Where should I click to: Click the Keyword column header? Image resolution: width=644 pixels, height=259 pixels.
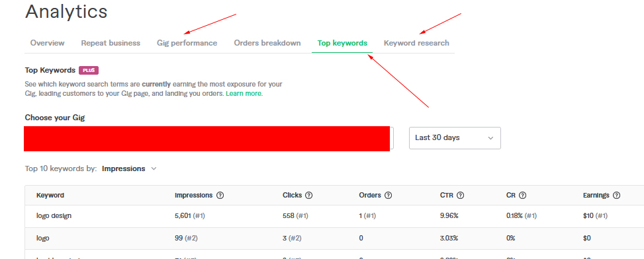tap(50, 196)
